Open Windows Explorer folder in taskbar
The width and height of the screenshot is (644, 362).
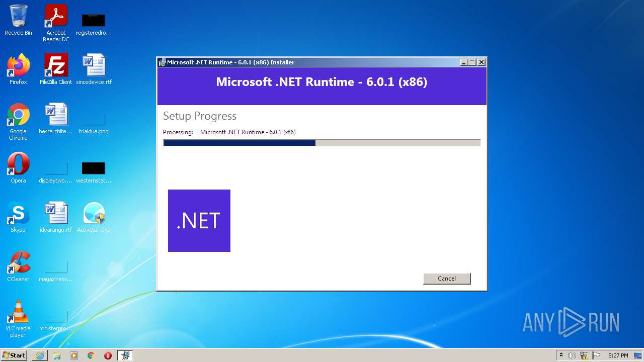(x=57, y=355)
